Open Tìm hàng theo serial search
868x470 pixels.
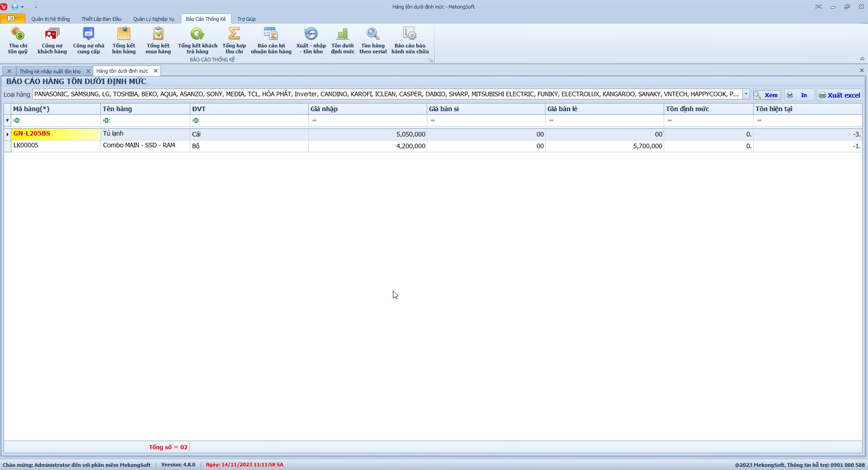pos(373,40)
